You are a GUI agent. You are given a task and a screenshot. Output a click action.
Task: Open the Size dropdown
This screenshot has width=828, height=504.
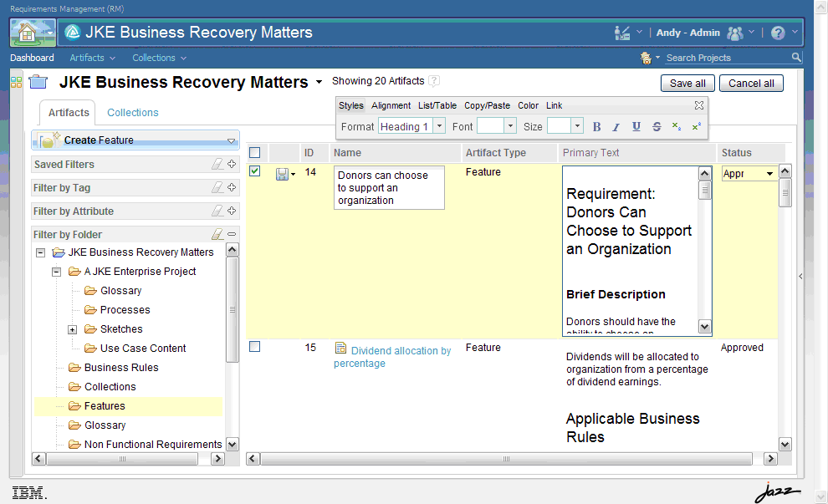(x=578, y=126)
